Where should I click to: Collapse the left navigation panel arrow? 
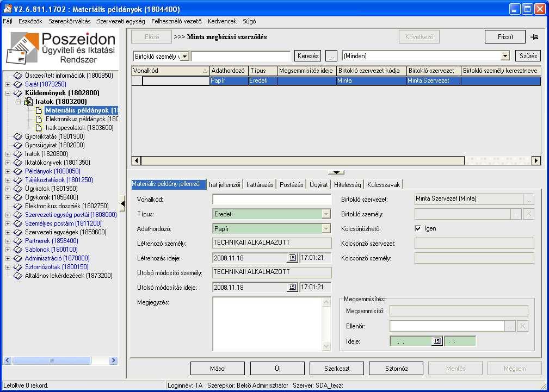coord(122,204)
